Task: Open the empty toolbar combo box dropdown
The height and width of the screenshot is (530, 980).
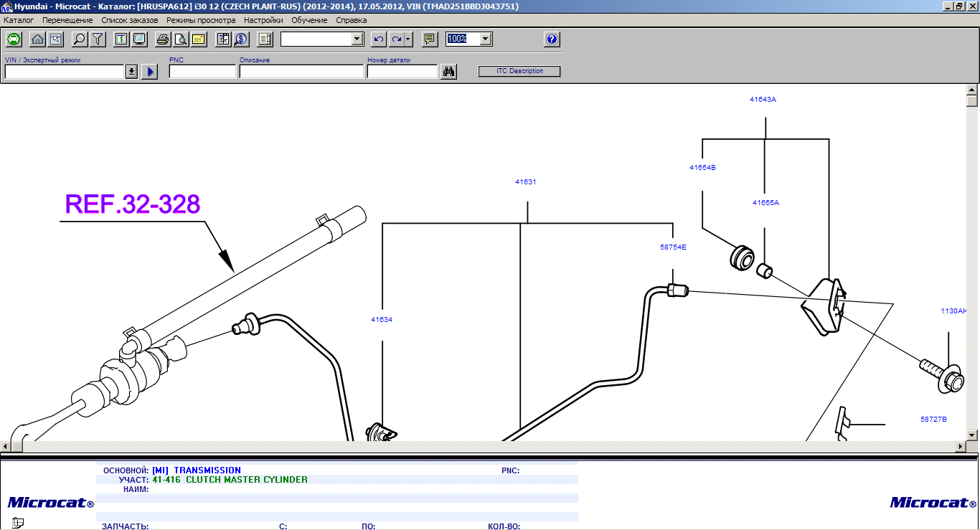Action: pos(357,39)
